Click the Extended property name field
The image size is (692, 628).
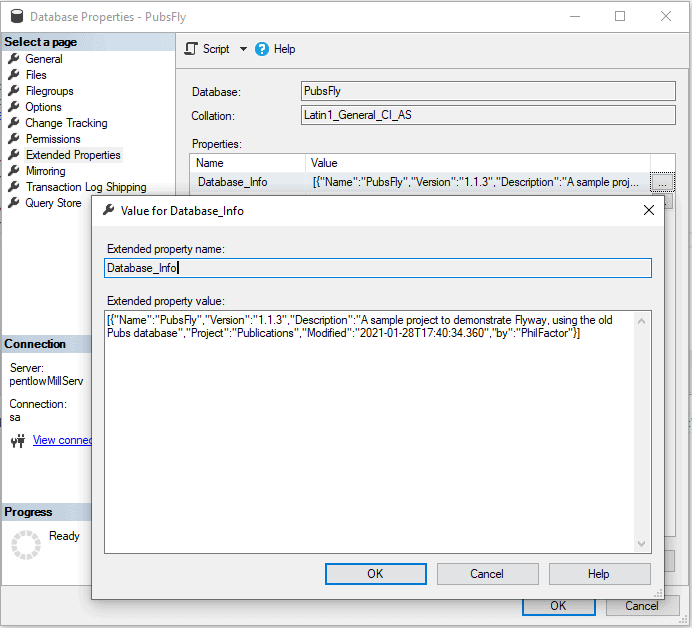click(378, 268)
